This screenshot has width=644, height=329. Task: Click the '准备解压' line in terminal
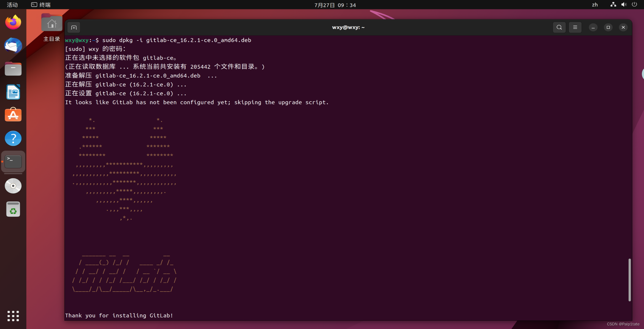pos(141,76)
